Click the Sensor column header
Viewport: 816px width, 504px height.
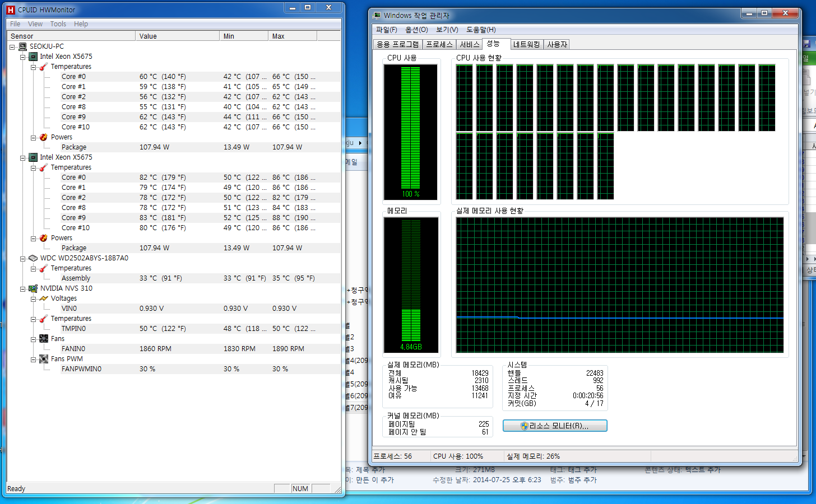click(x=71, y=36)
